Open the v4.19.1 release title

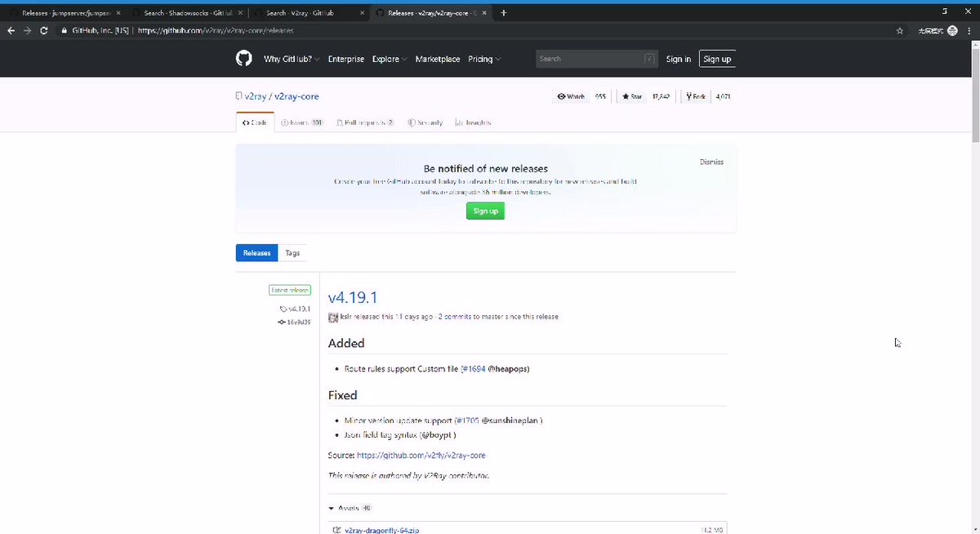[x=353, y=298]
